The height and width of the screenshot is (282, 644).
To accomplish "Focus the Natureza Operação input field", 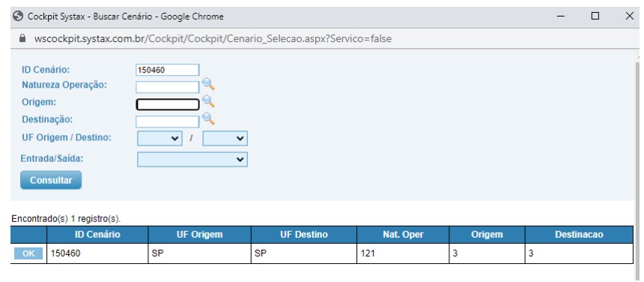I will [168, 87].
